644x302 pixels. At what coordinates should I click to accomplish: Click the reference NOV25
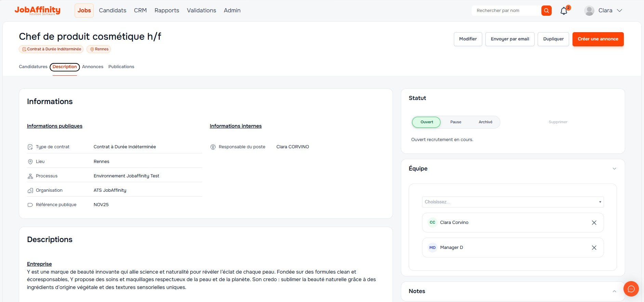(101, 205)
